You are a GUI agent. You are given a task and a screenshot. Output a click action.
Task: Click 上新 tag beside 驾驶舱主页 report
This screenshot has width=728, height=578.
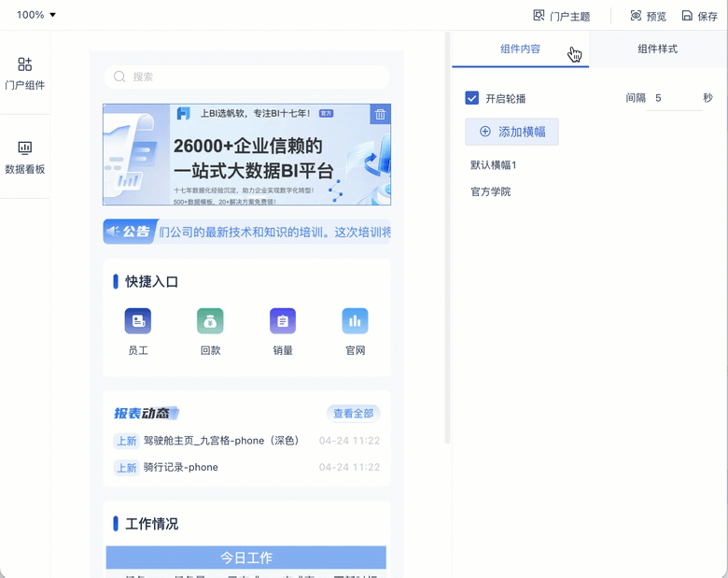click(x=126, y=441)
